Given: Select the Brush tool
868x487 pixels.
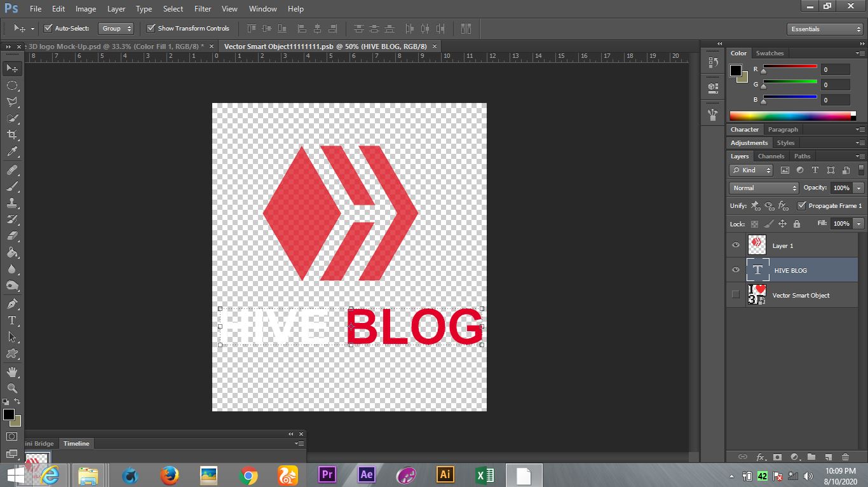Looking at the screenshot, I should point(12,186).
